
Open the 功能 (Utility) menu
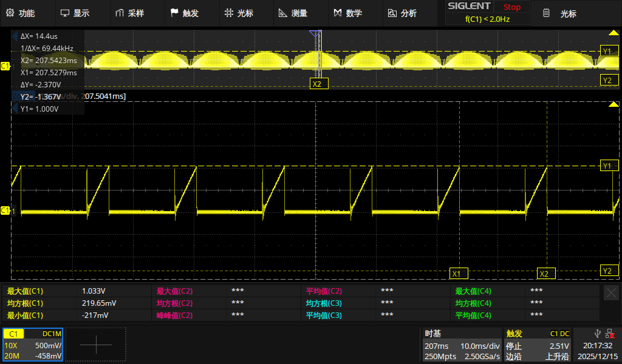tap(21, 13)
